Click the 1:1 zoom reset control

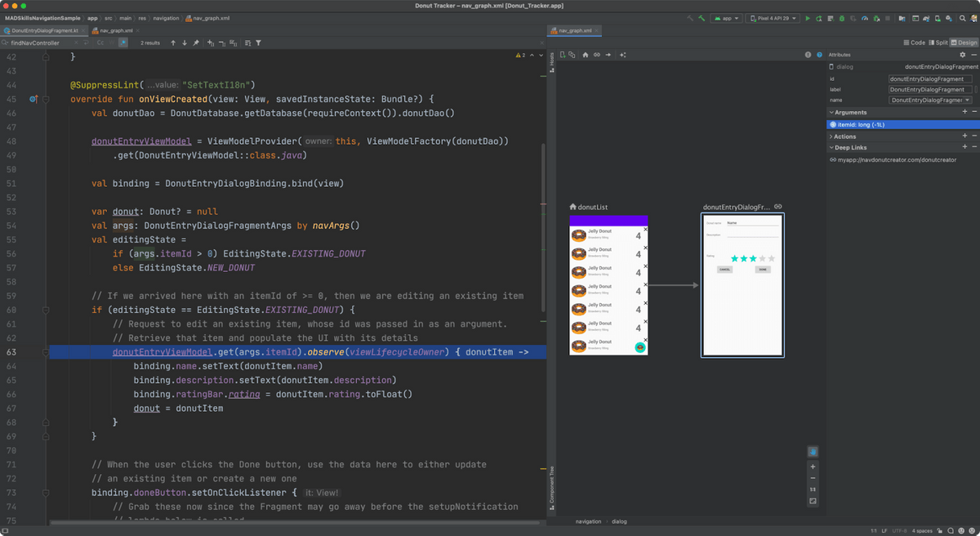pos(812,489)
